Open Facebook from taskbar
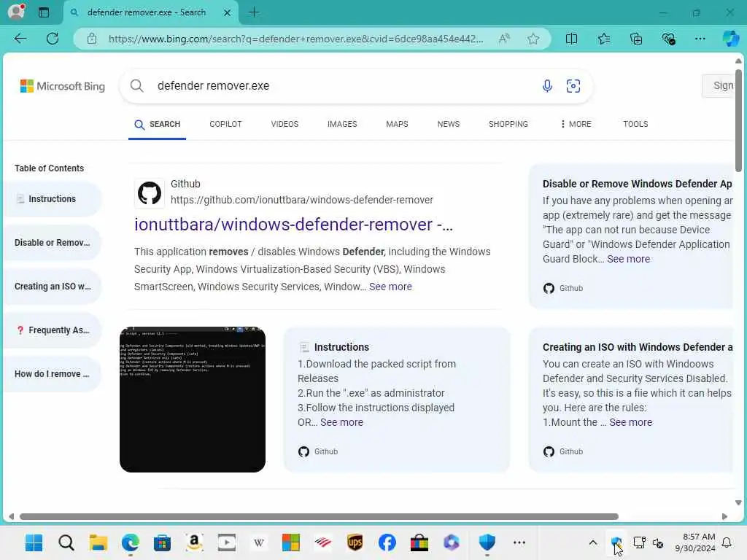The image size is (747, 560). point(387,542)
